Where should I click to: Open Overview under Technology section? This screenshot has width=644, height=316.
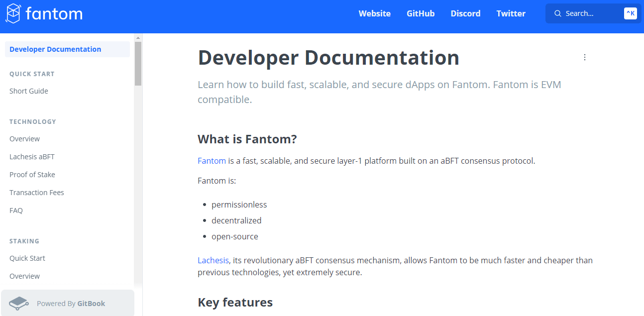(24, 139)
